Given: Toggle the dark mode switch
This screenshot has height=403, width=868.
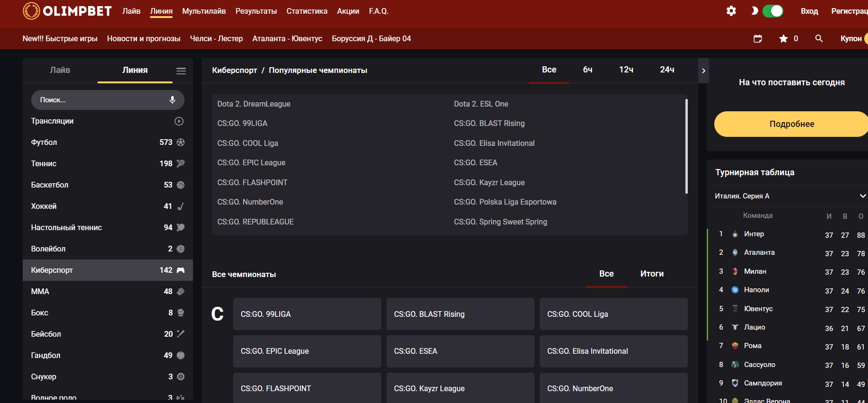Looking at the screenshot, I should click(772, 11).
